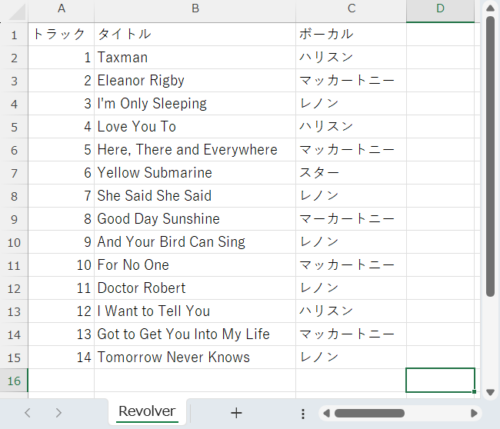
Task: Click the ボーカル header cell
Action: click(x=351, y=34)
